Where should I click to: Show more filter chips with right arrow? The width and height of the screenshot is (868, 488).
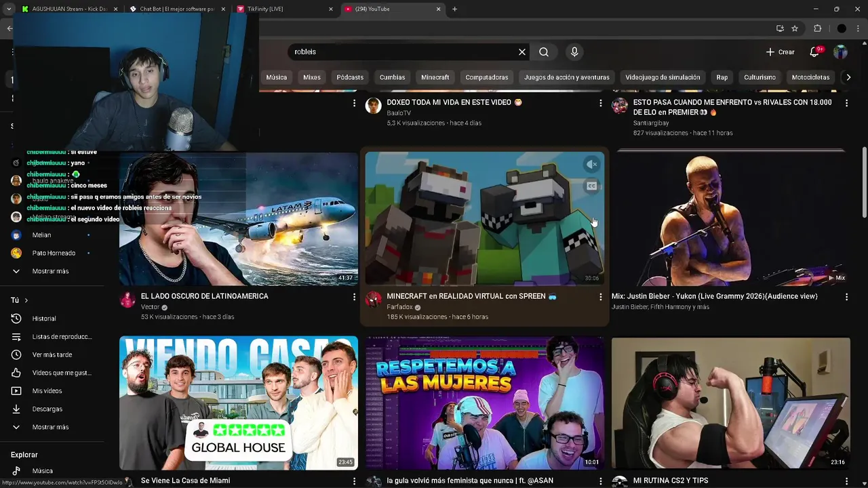[848, 77]
